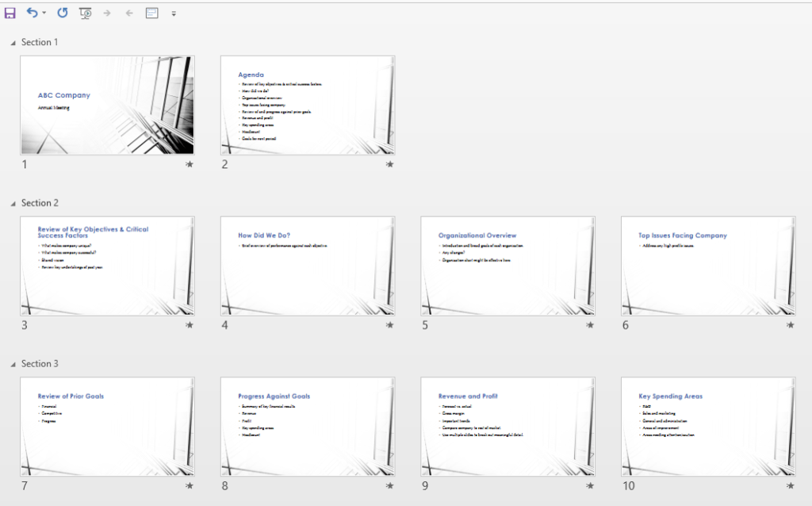The width and height of the screenshot is (812, 506).
Task: Click the Save icon
Action: tap(10, 13)
